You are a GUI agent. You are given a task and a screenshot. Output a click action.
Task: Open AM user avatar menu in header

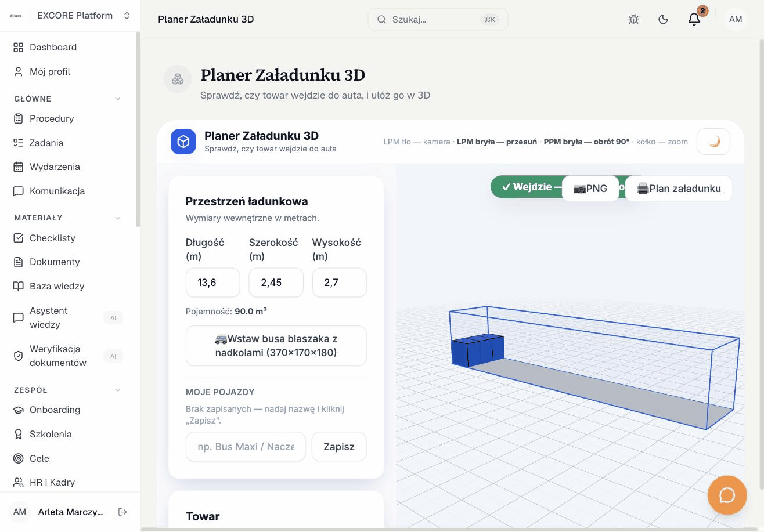tap(736, 20)
